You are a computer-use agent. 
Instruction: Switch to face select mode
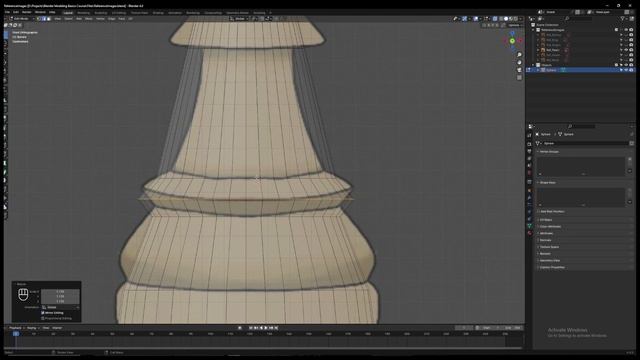tap(49, 19)
